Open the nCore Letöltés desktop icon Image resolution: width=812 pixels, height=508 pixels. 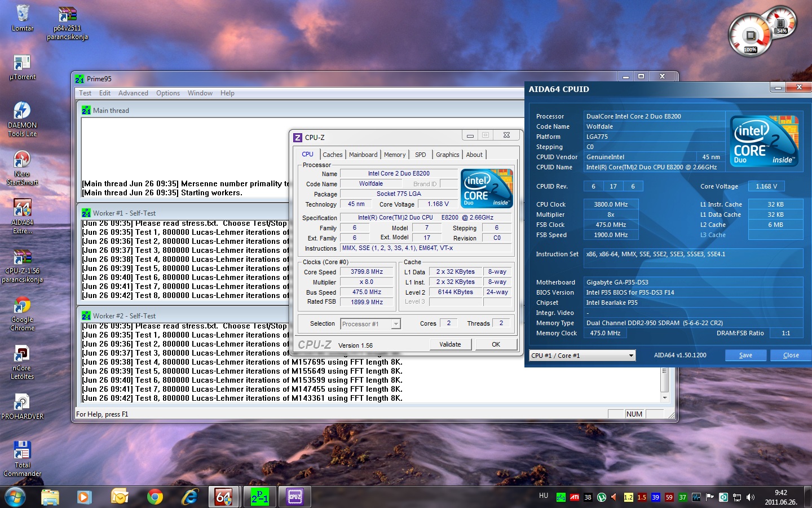23,362
